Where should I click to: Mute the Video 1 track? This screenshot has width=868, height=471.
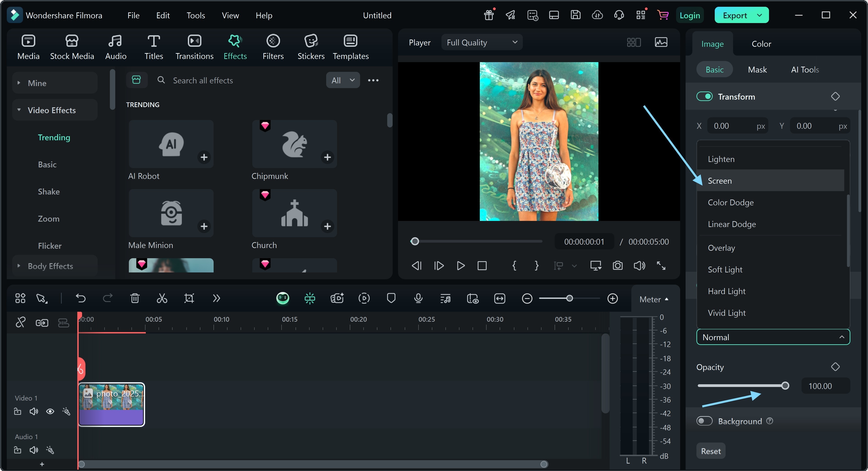point(34,411)
